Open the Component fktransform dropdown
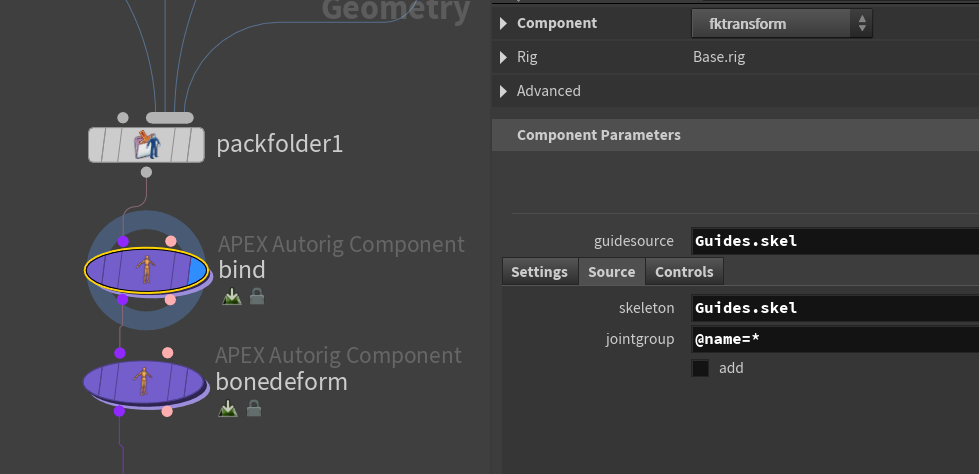979x474 pixels. (781, 23)
